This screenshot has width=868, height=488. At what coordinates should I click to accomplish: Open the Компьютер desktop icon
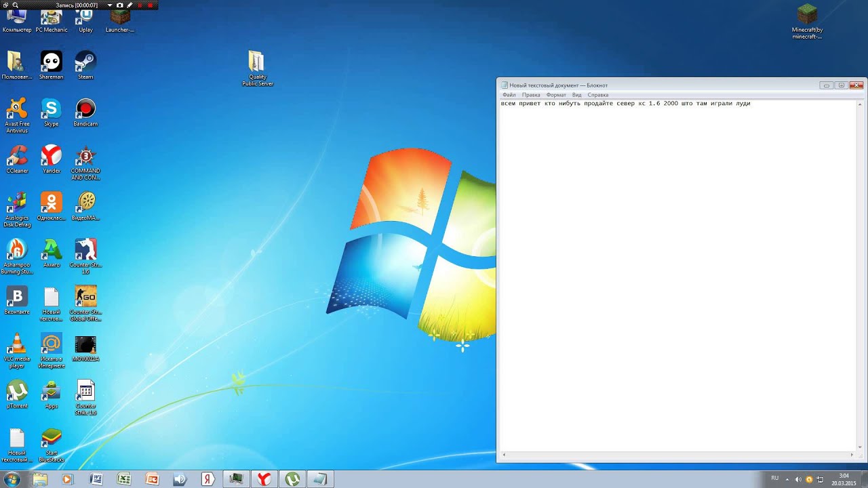tap(16, 19)
